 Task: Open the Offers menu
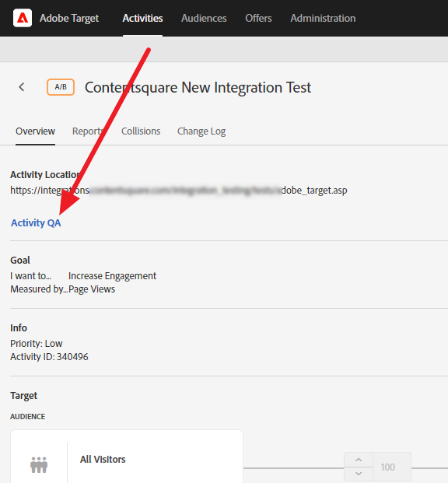pyautogui.click(x=258, y=18)
